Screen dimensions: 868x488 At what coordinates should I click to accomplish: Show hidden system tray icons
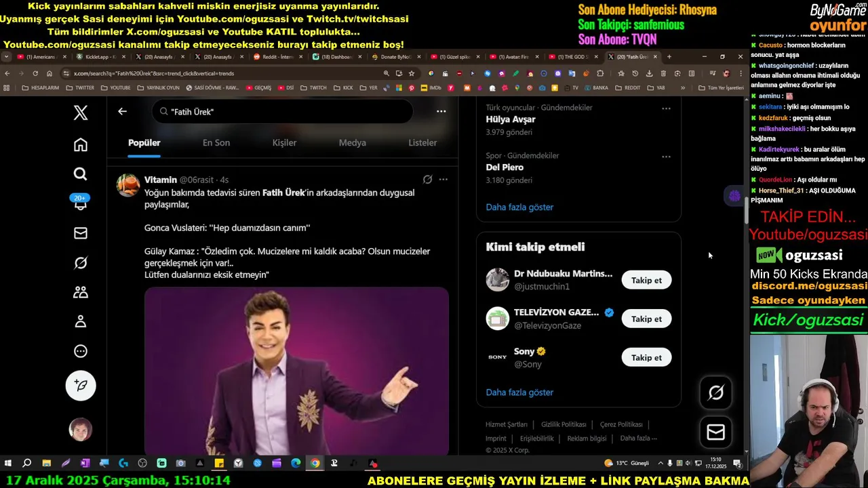pos(661,463)
